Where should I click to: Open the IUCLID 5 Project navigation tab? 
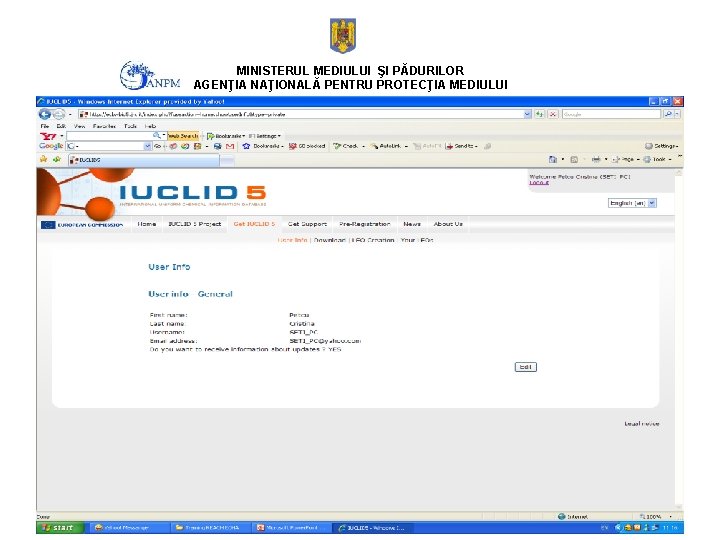[194, 224]
